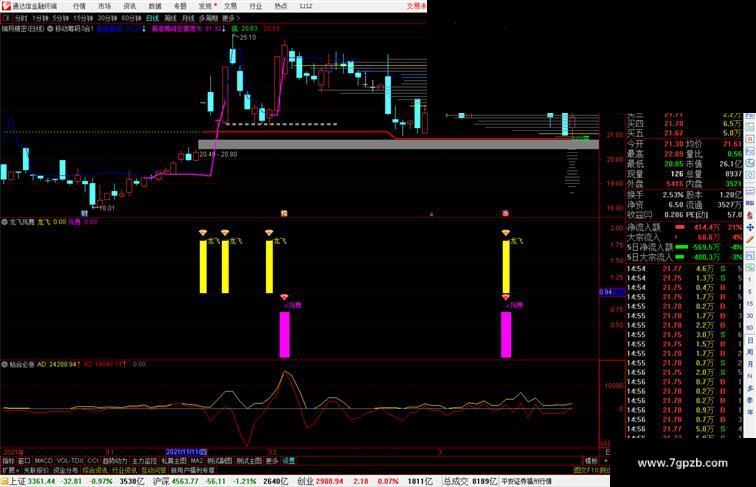Open the 发现 menu
This screenshot has width=756, height=487.
point(205,6)
